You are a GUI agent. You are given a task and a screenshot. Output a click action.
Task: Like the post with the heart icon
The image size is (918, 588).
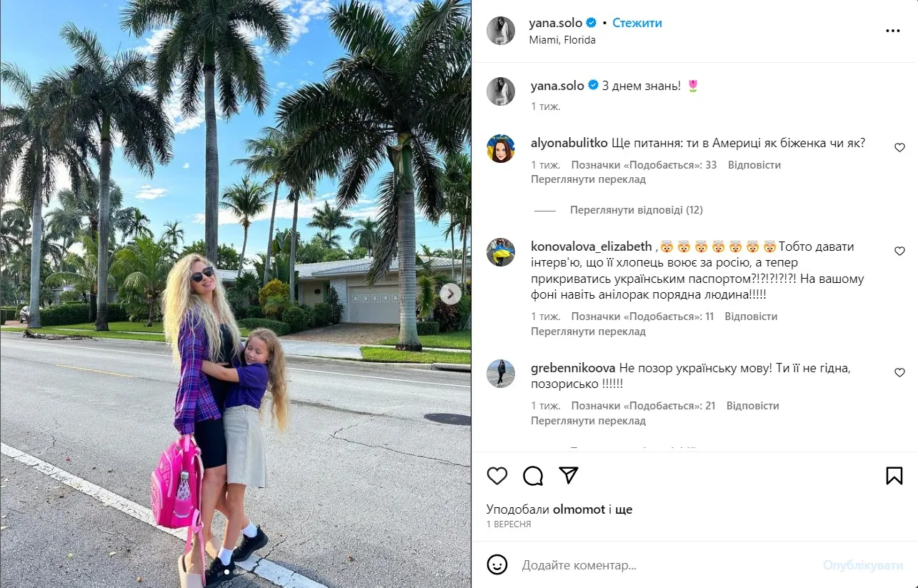tap(497, 476)
